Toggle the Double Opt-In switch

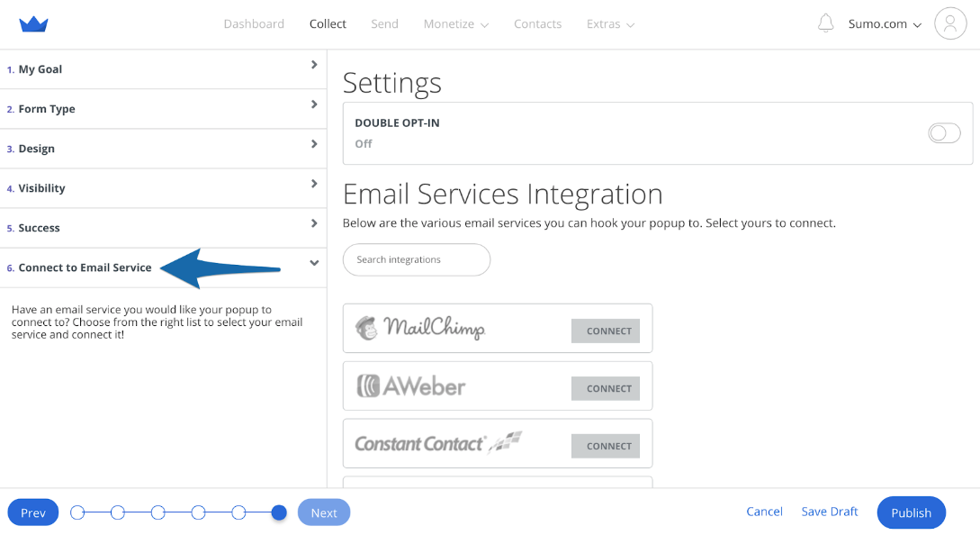tap(944, 133)
